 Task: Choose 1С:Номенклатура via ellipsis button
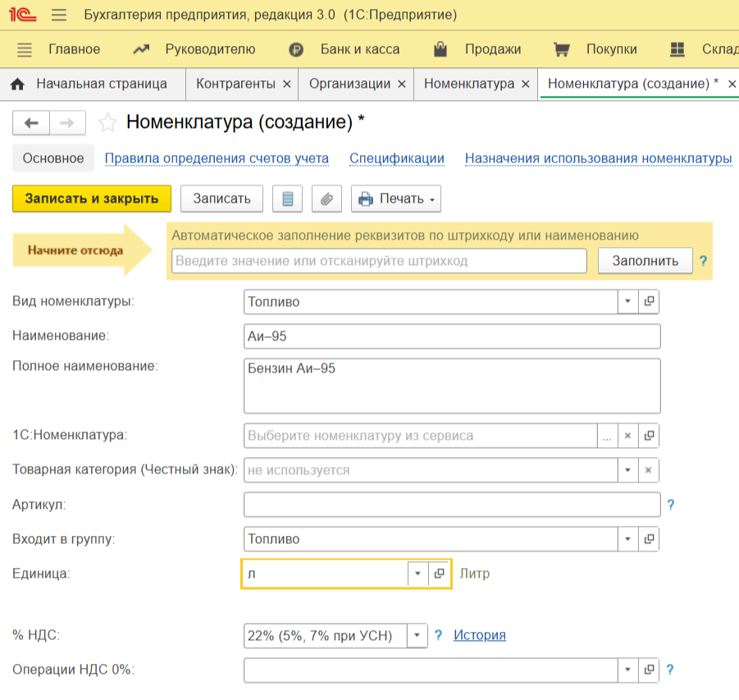607,436
